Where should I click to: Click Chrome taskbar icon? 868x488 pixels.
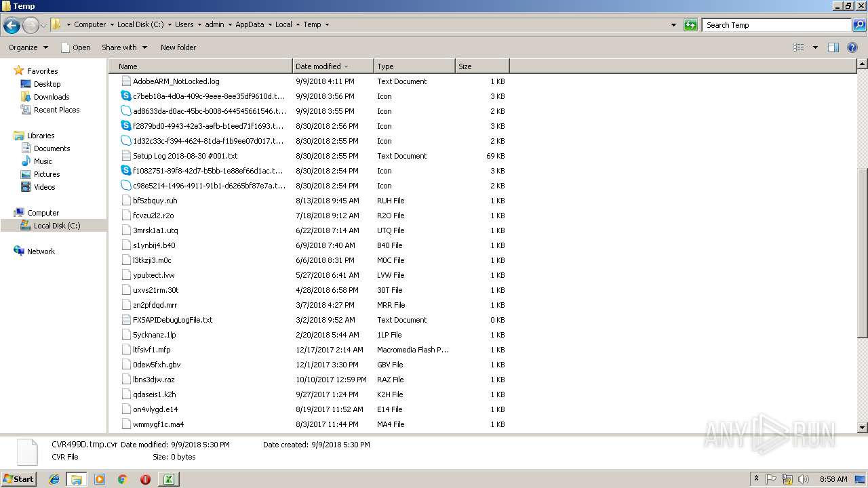[123, 479]
